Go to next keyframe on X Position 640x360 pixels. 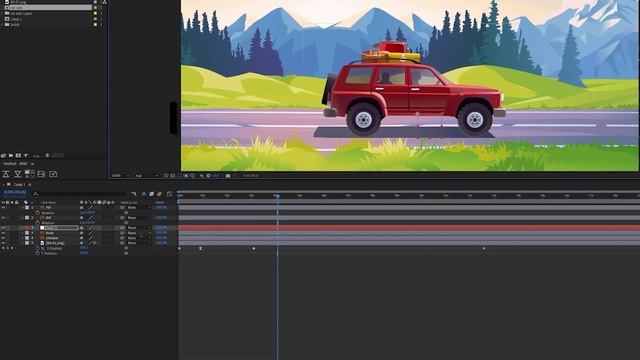point(12,248)
